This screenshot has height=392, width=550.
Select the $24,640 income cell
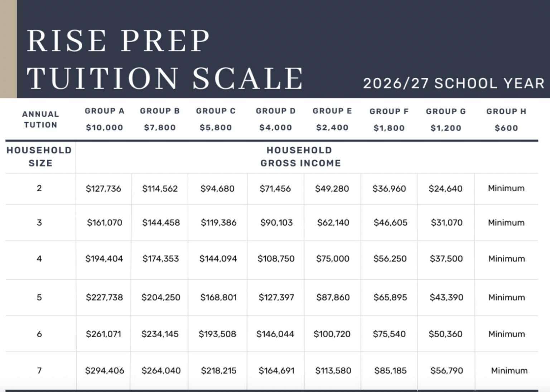445,188
